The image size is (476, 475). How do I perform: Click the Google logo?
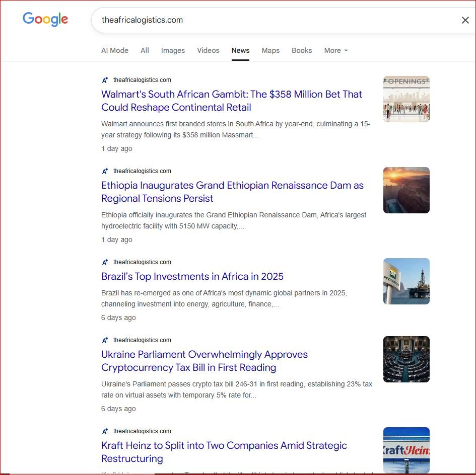coord(45,20)
